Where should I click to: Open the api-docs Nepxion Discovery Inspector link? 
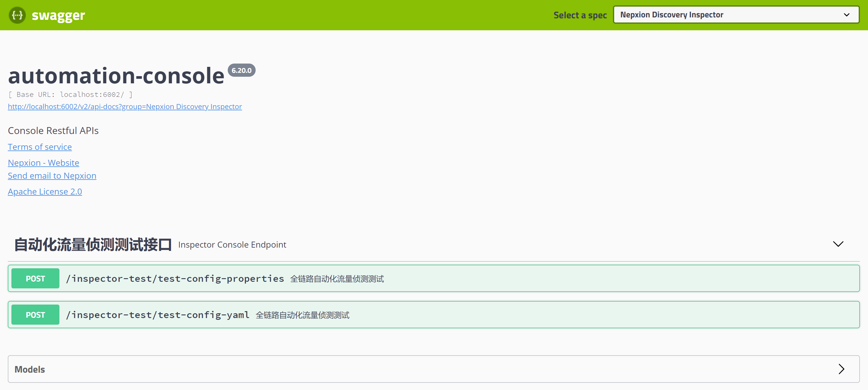tap(125, 106)
